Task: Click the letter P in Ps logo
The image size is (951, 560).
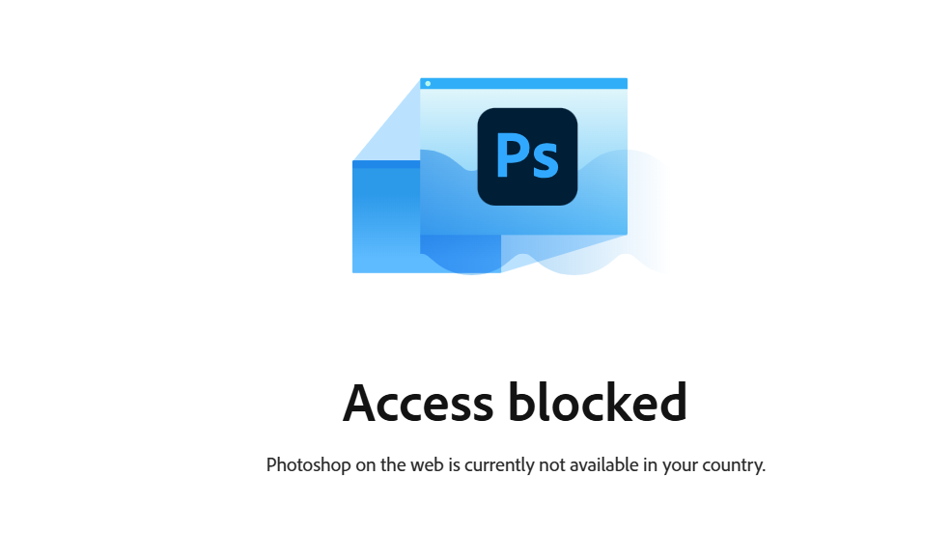Action: click(x=511, y=154)
